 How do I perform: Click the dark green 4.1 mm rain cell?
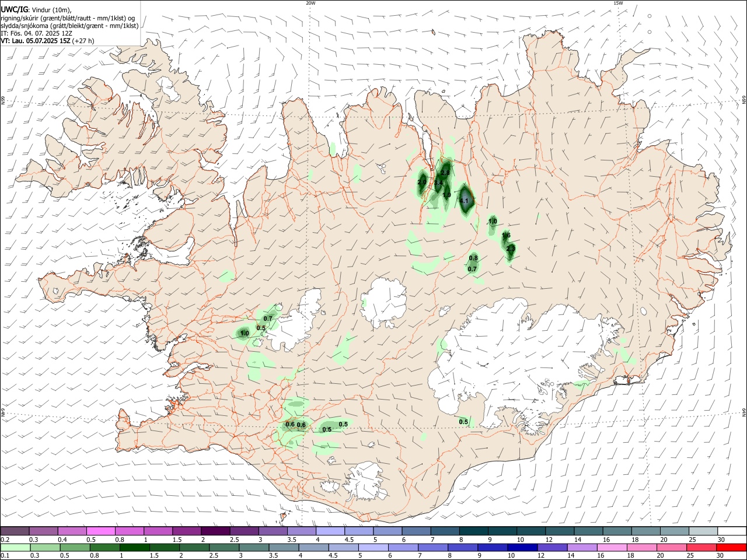coord(465,200)
